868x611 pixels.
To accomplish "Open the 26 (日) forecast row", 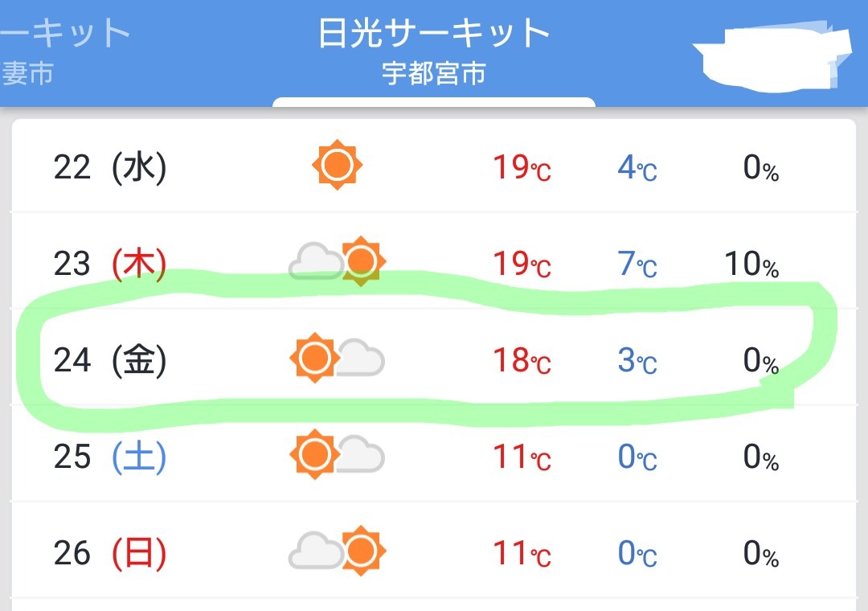I will click(x=434, y=551).
